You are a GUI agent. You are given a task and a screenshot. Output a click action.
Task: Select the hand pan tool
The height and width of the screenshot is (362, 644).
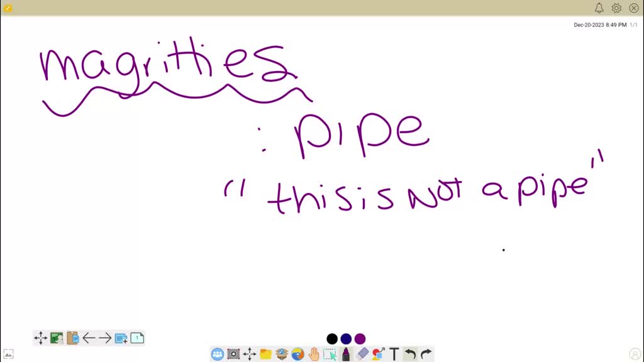tap(314, 354)
